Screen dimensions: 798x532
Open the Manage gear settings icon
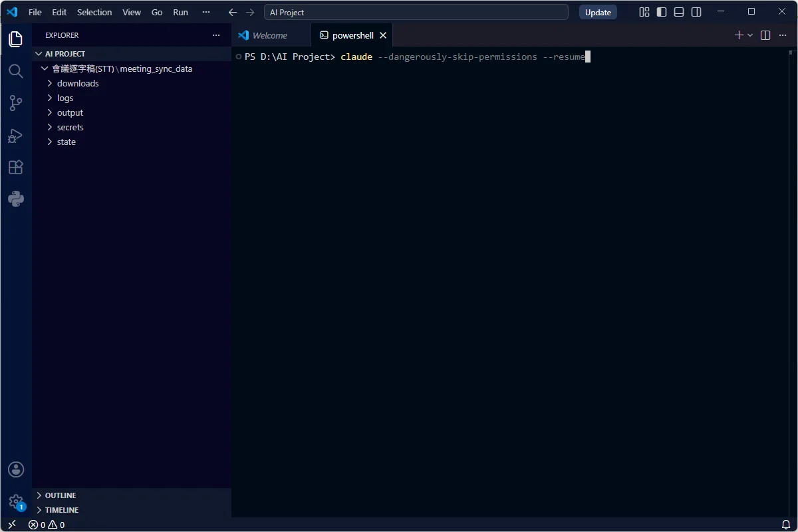point(16,501)
